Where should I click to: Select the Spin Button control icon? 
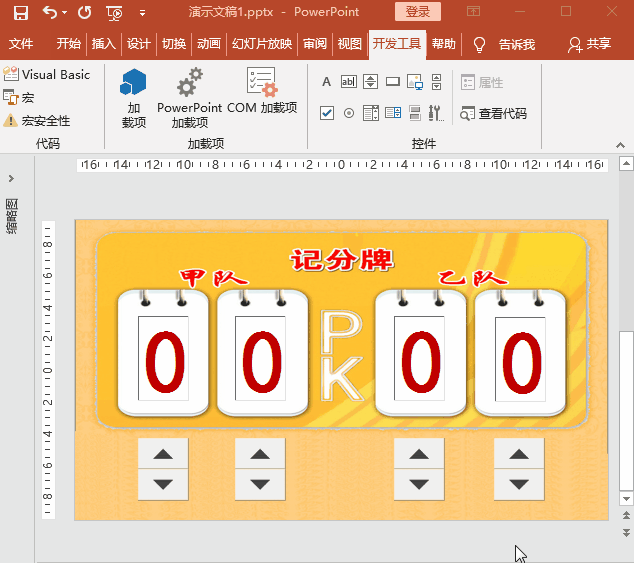[x=370, y=82]
